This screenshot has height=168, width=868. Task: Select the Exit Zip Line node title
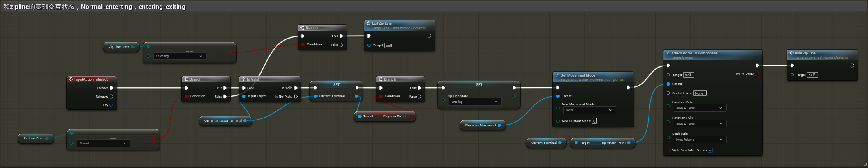(x=382, y=23)
